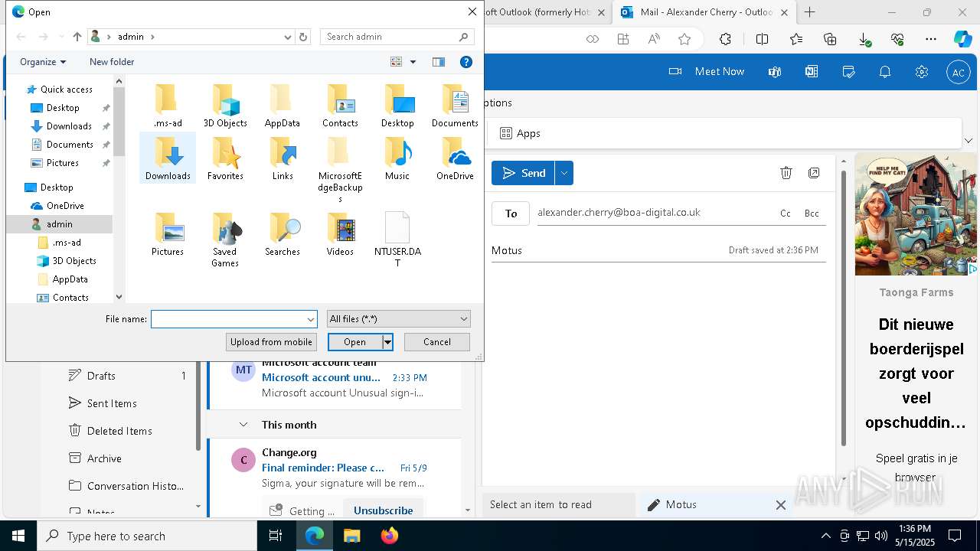Open Outlook notifications bell
This screenshot has height=551, width=980.
click(884, 71)
